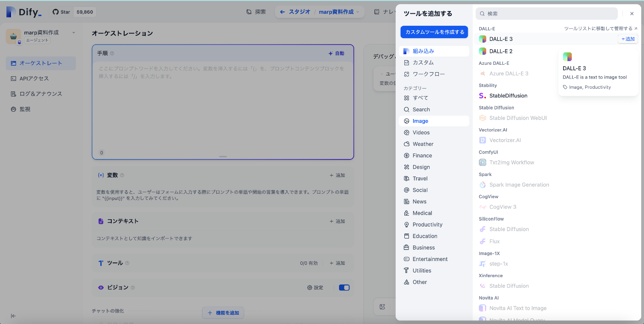Select the Medical category
This screenshot has height=324, width=644.
click(x=434, y=213)
